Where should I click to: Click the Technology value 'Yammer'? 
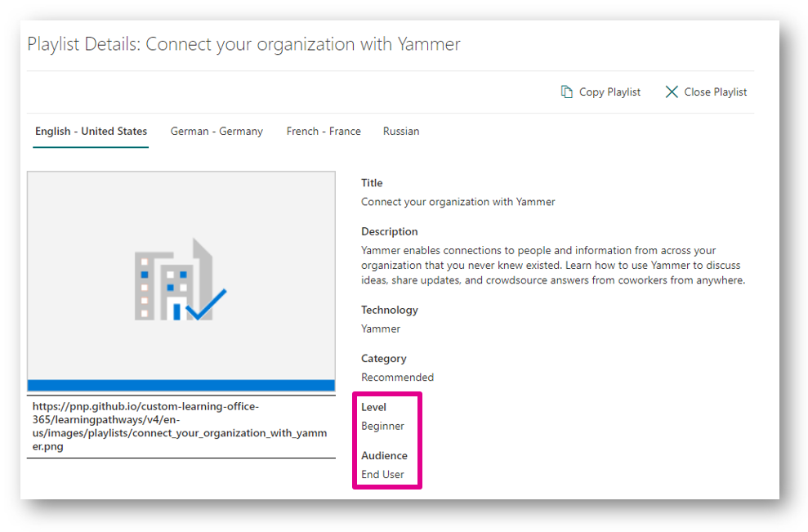pos(380,329)
